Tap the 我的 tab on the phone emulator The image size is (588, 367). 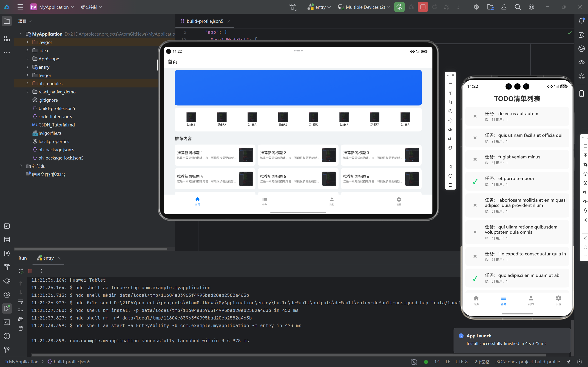pyautogui.click(x=531, y=300)
